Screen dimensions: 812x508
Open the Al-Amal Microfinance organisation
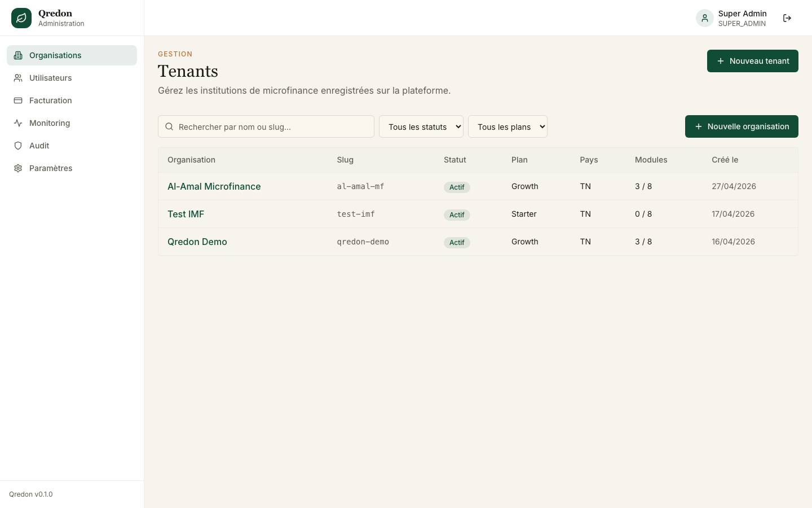pyautogui.click(x=214, y=186)
